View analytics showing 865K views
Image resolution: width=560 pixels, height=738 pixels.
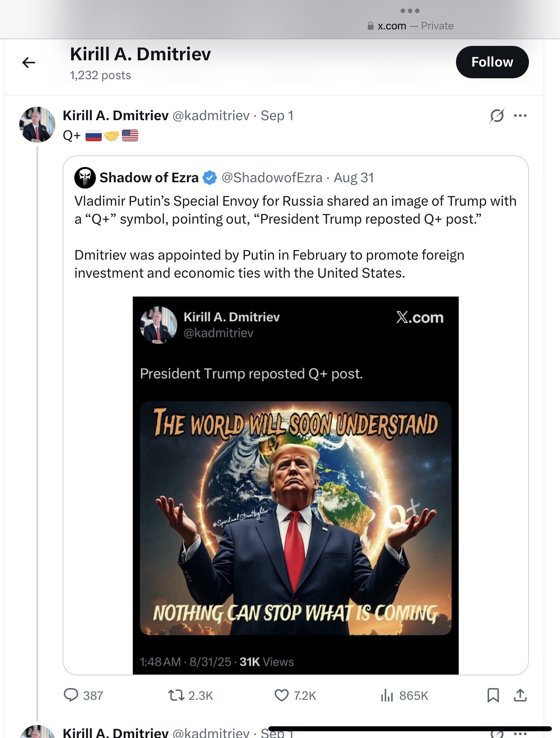pyautogui.click(x=387, y=695)
